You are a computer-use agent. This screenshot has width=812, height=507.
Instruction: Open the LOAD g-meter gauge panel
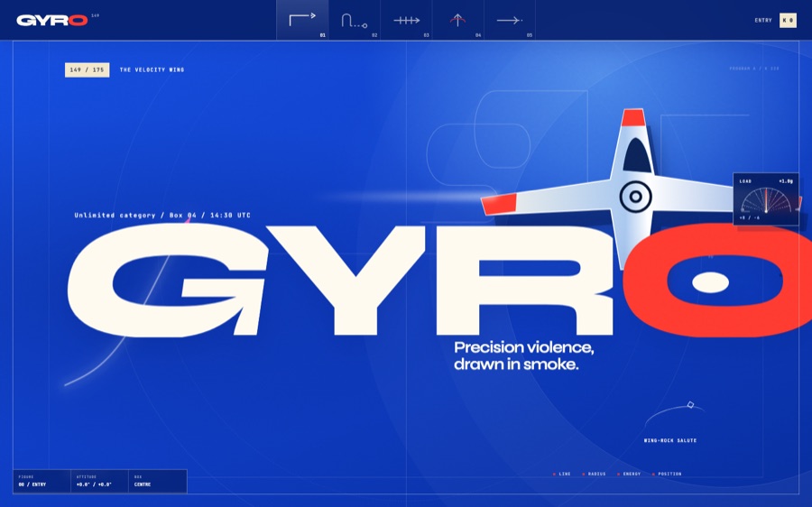click(766, 198)
